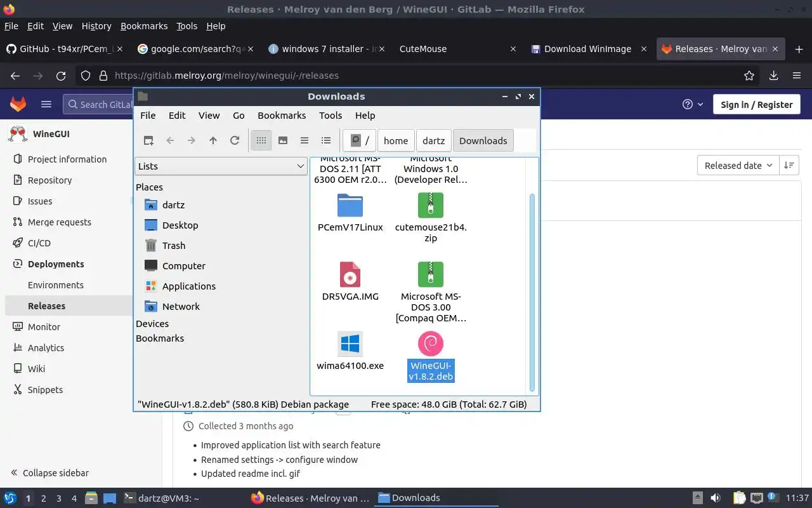Select the WineGUI-v1.8.2.deb package icon
The width and height of the screenshot is (812, 508).
coord(431,344)
